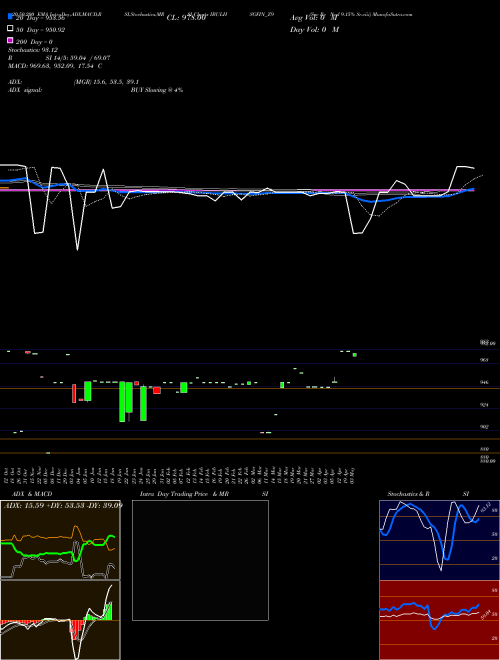Open the MACD histogram chart panel

[x=60, y=620]
